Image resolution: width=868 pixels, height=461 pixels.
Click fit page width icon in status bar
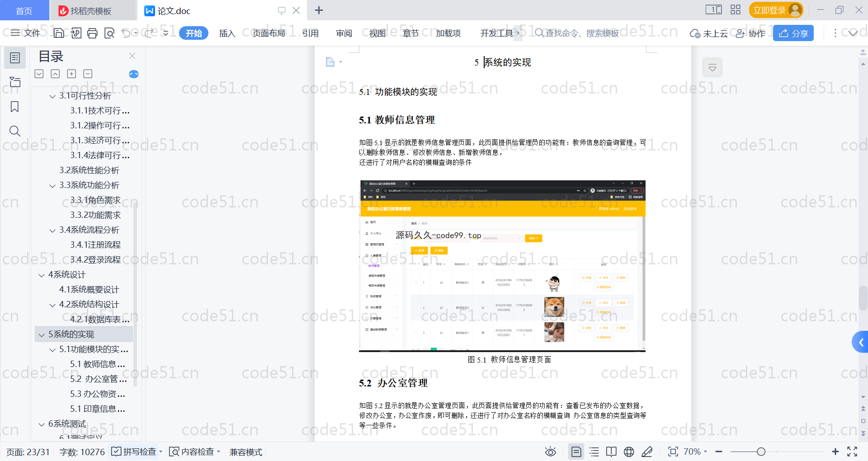point(673,452)
